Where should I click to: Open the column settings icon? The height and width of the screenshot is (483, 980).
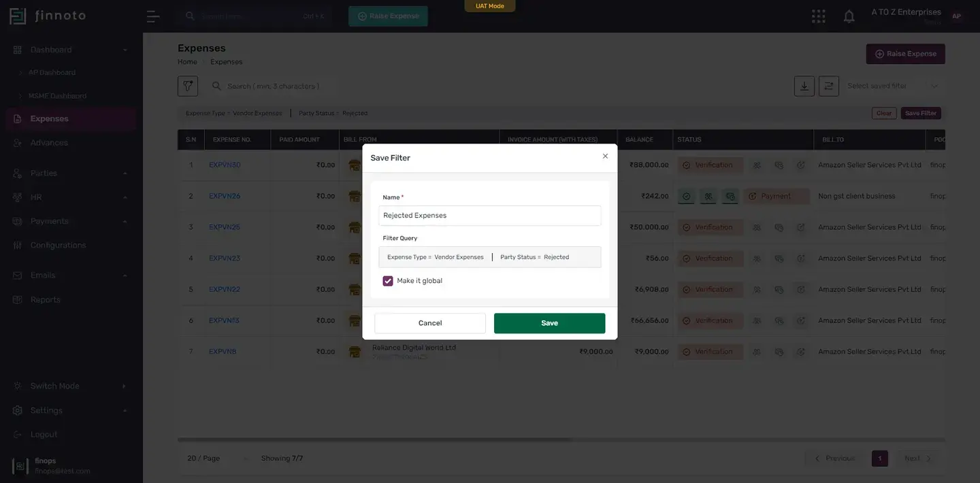click(829, 86)
